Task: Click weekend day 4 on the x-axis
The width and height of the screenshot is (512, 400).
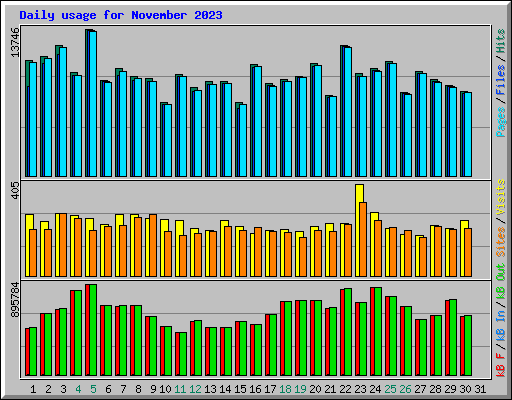Action: (x=78, y=389)
